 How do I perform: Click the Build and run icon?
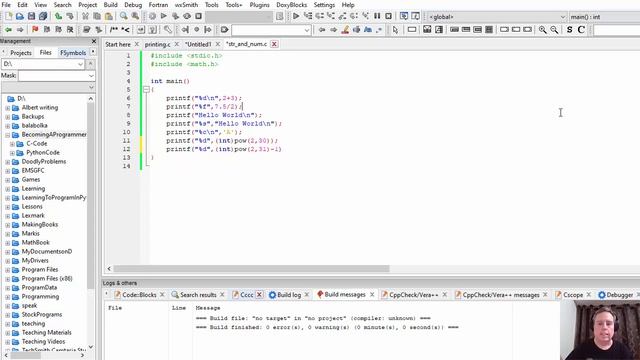pyautogui.click(x=176, y=16)
